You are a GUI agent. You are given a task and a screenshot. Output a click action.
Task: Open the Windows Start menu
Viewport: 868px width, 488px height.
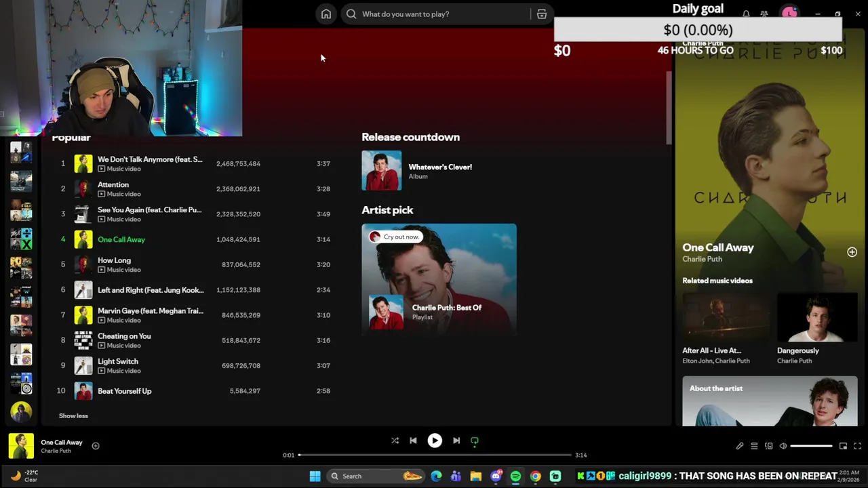[x=315, y=476]
